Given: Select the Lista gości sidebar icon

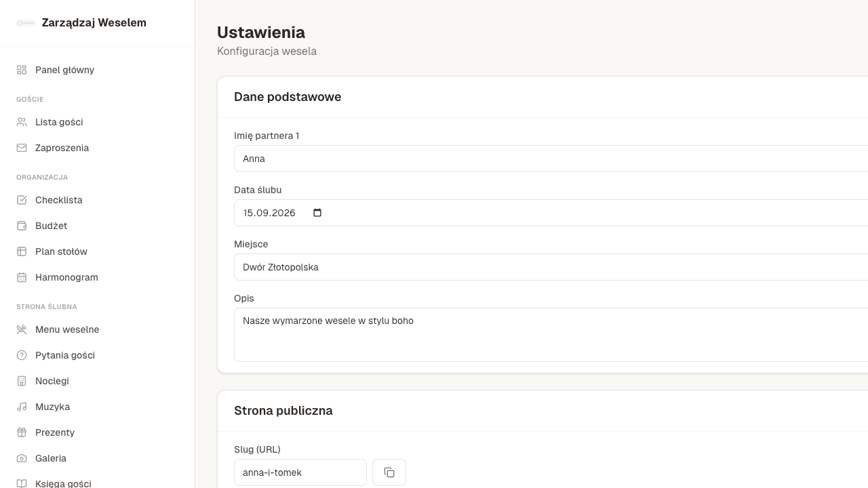Looking at the screenshot, I should point(21,122).
